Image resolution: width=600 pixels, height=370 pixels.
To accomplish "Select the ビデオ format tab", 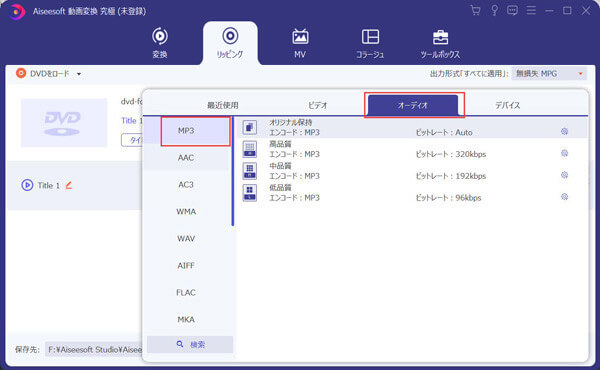I will pyautogui.click(x=318, y=105).
